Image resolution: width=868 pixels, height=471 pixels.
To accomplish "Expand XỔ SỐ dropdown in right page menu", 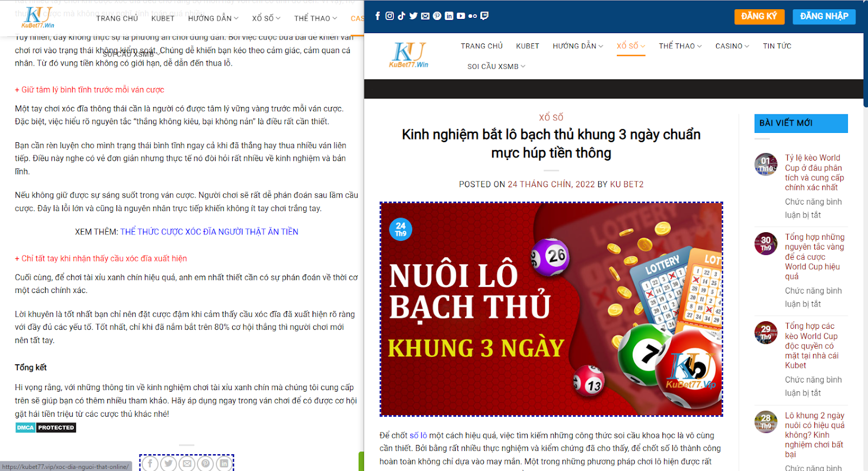I will [x=631, y=46].
